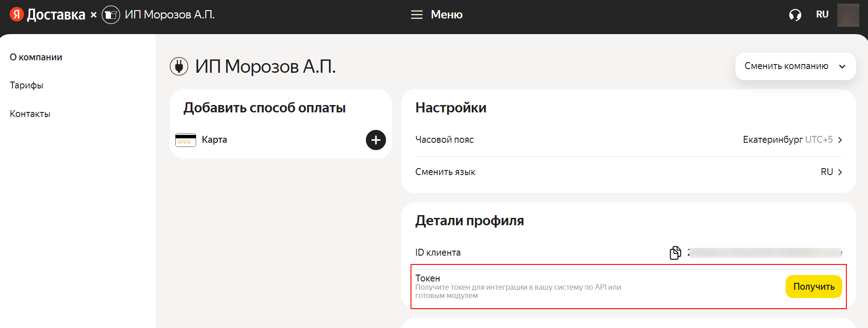Click the main 'ИП Морозов А.П.' page title

[265, 66]
